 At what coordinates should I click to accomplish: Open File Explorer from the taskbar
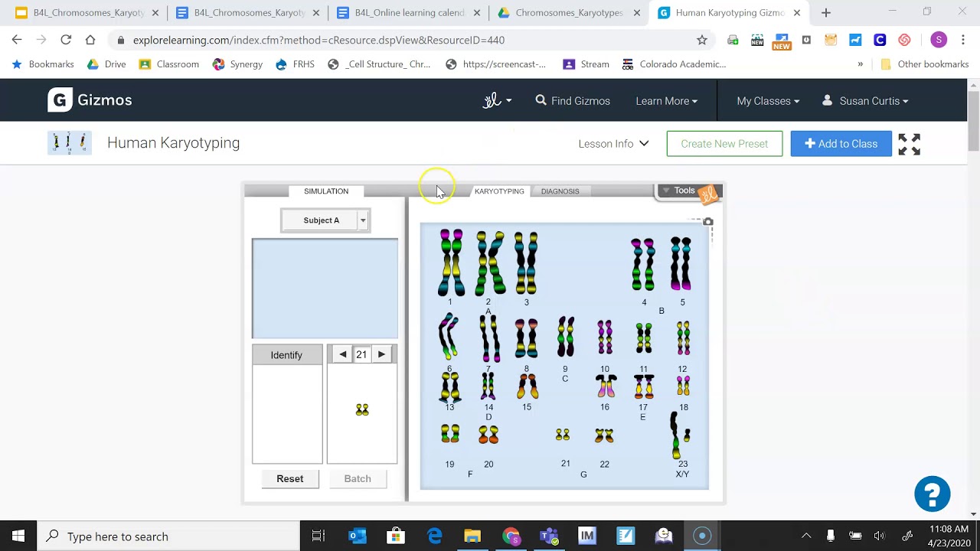472,536
